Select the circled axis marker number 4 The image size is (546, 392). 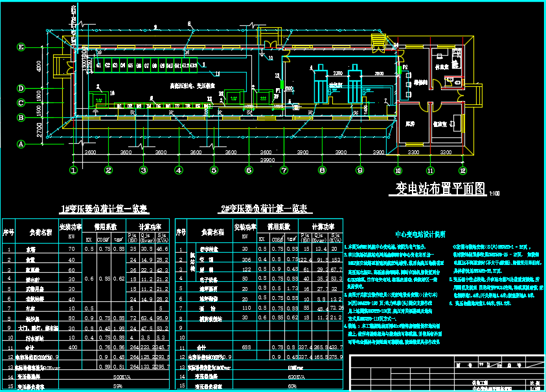[179, 170]
